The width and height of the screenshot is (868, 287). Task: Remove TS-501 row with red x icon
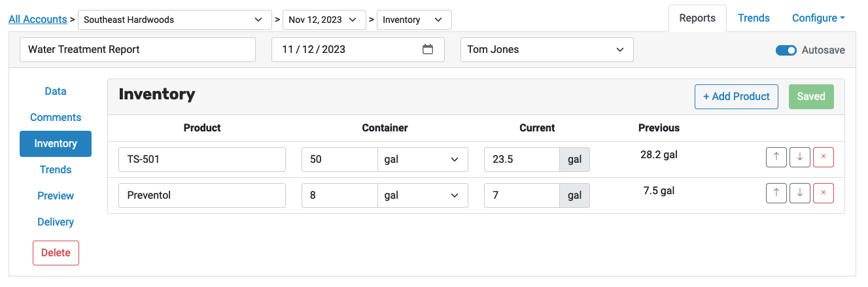(823, 157)
